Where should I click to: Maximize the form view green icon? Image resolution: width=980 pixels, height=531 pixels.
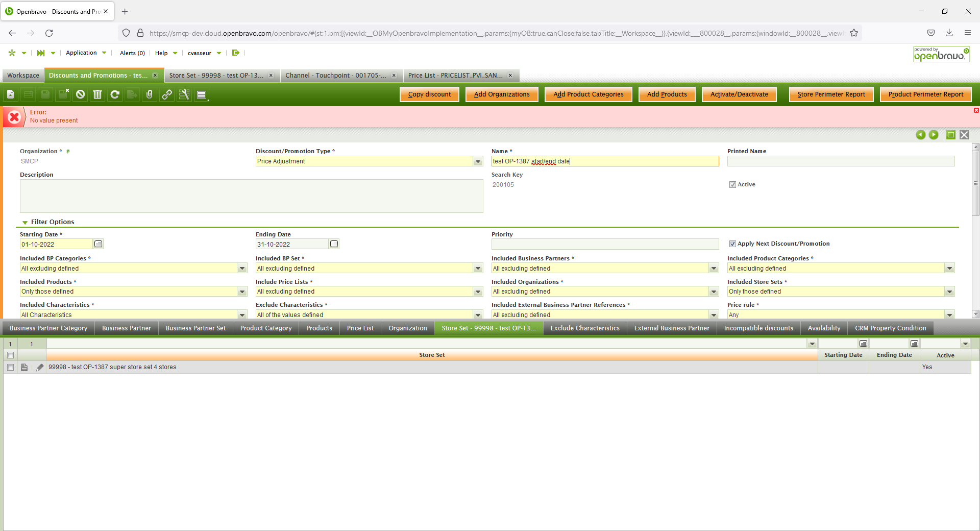pyautogui.click(x=951, y=135)
